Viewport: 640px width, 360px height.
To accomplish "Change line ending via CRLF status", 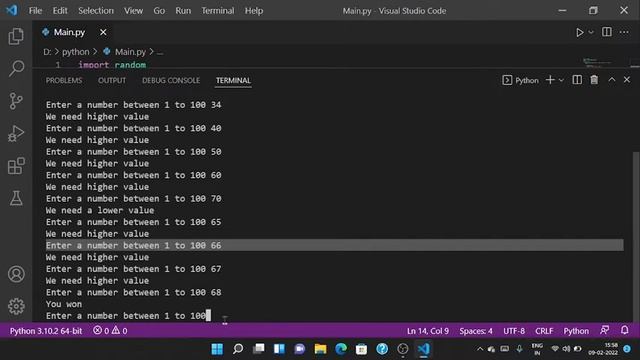I will 544,331.
